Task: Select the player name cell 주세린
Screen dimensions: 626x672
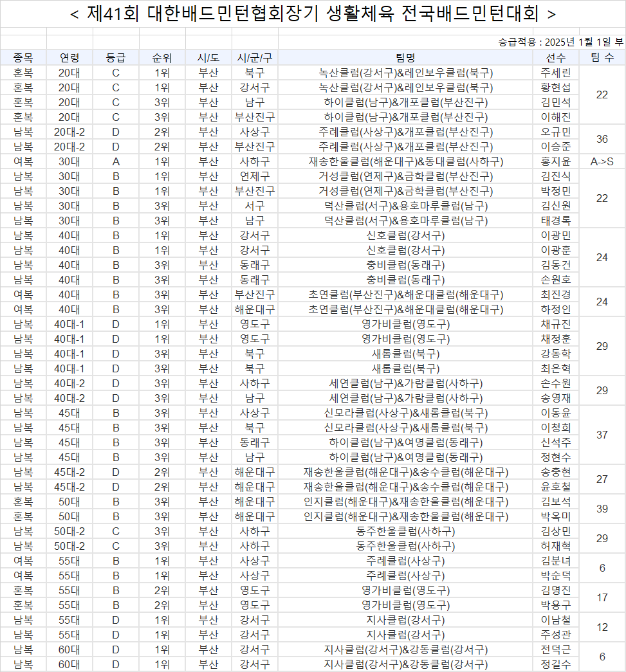Action: pos(556,73)
